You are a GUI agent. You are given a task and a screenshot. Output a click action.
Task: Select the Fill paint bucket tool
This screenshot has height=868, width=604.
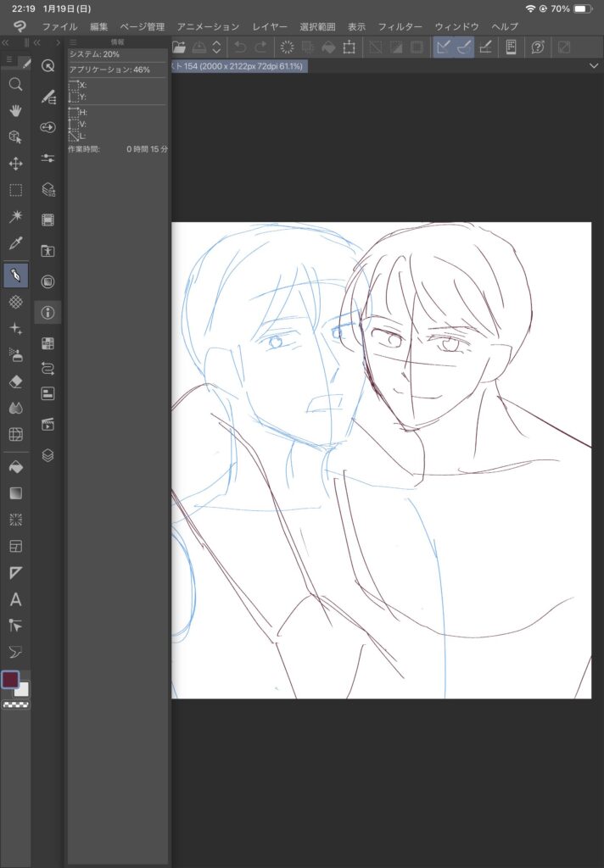click(15, 467)
